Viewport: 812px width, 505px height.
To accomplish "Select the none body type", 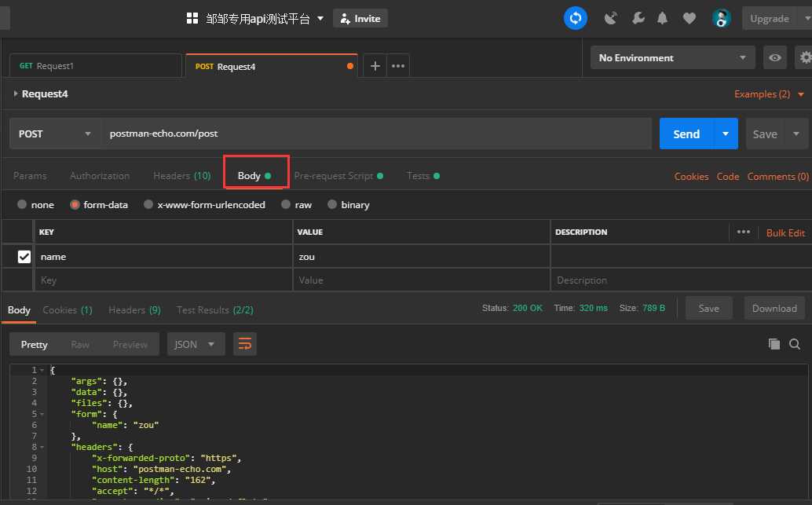I will [x=22, y=204].
